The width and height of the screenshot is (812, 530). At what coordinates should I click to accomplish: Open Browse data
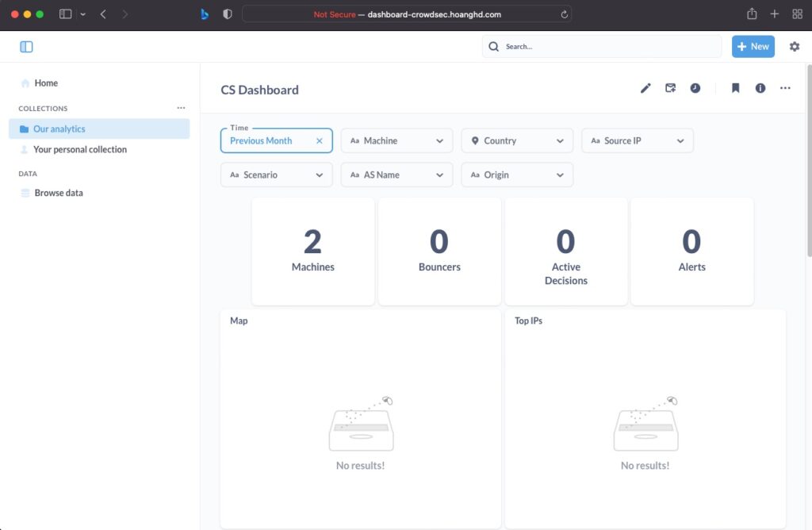pyautogui.click(x=99, y=193)
